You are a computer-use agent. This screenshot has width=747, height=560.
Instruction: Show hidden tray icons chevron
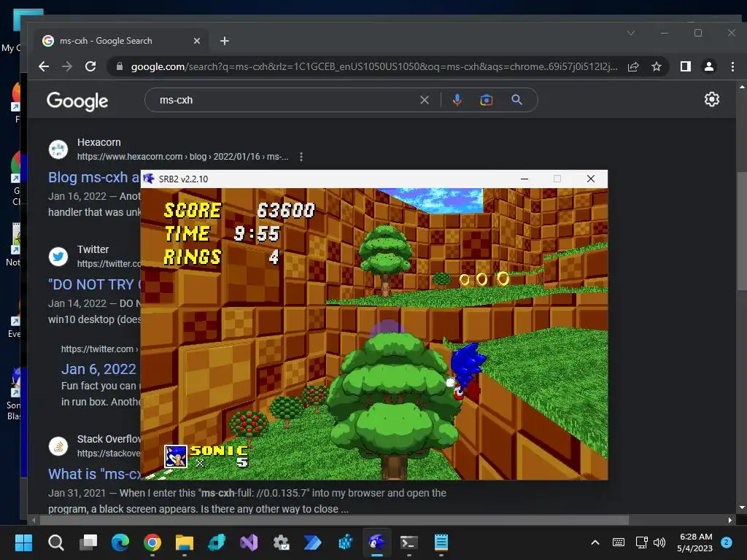[595, 542]
